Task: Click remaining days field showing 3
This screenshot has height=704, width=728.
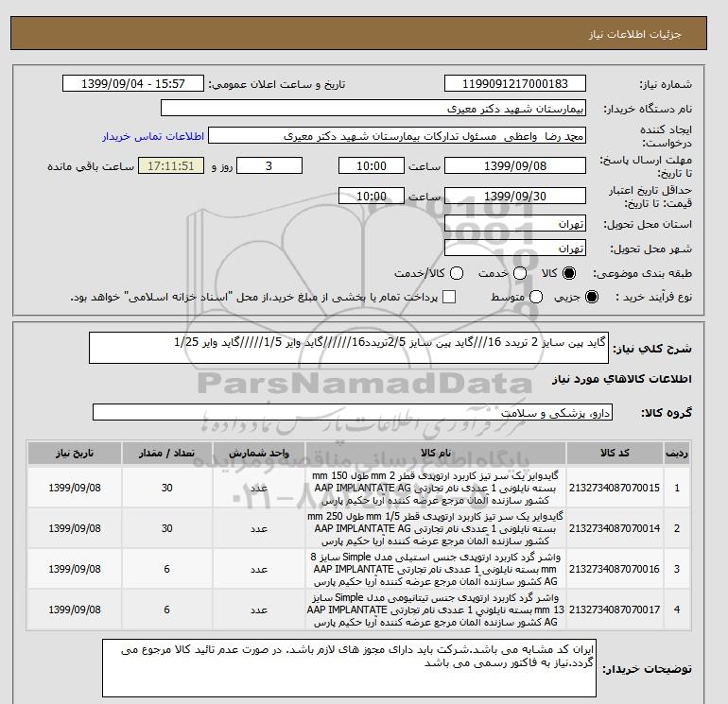Action: tap(269, 165)
